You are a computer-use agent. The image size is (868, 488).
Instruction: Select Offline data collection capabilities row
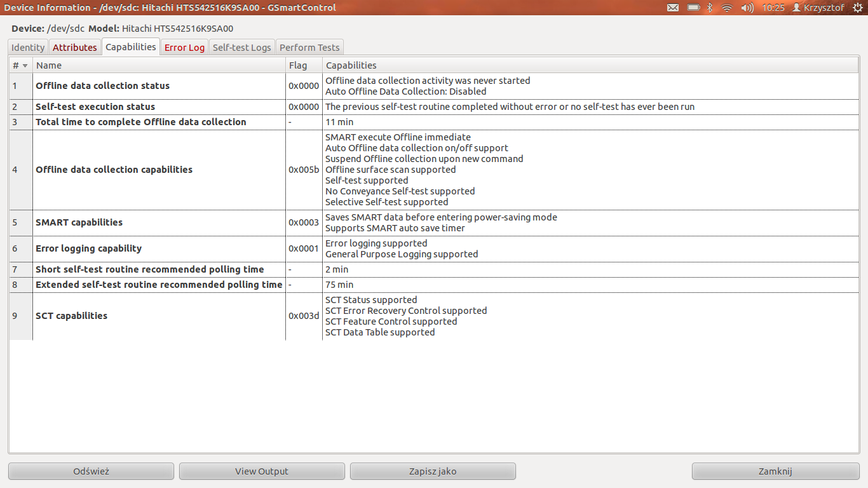click(x=434, y=170)
